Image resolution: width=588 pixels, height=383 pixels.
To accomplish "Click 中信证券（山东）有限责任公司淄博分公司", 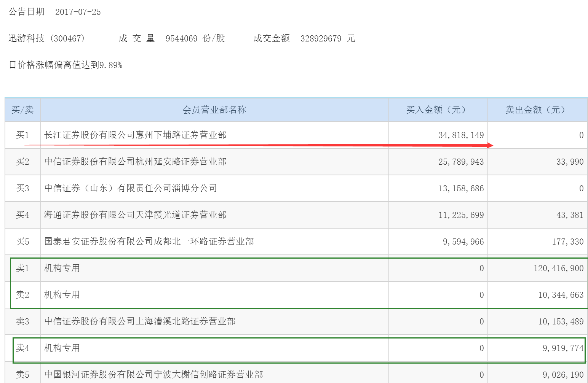I will (x=131, y=188).
